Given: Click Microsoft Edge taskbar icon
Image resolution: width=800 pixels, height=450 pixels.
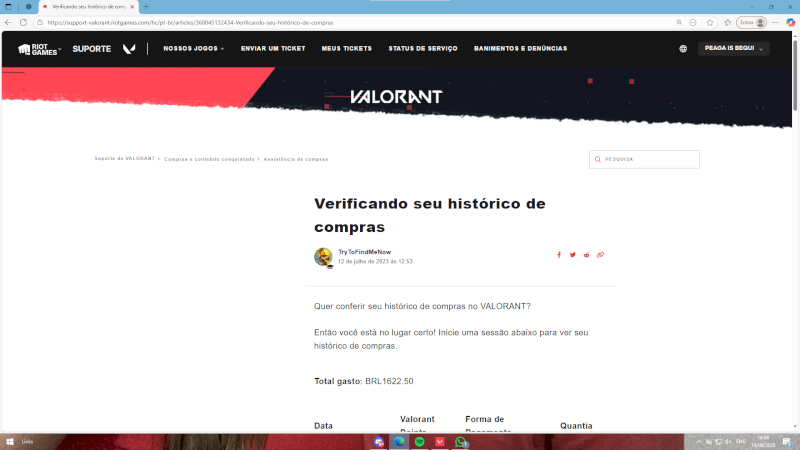Looking at the screenshot, I should pyautogui.click(x=399, y=442).
